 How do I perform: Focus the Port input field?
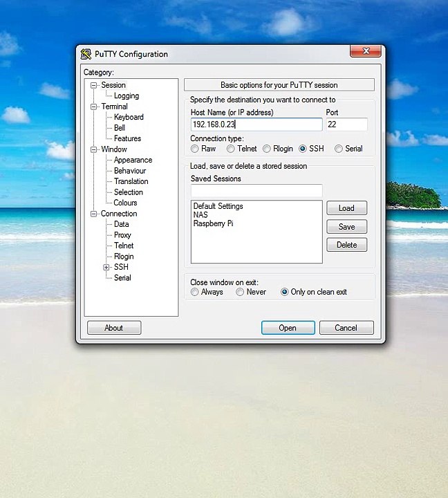pyautogui.click(x=346, y=124)
